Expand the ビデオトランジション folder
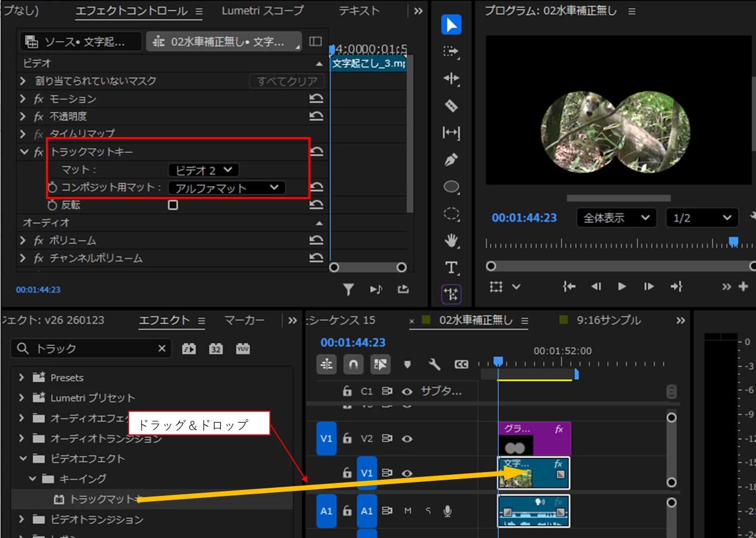Screen dimensions: 756x538 [x=22, y=519]
